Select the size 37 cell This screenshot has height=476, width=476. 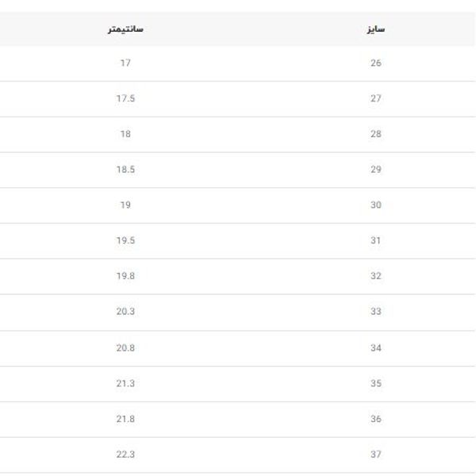376,455
